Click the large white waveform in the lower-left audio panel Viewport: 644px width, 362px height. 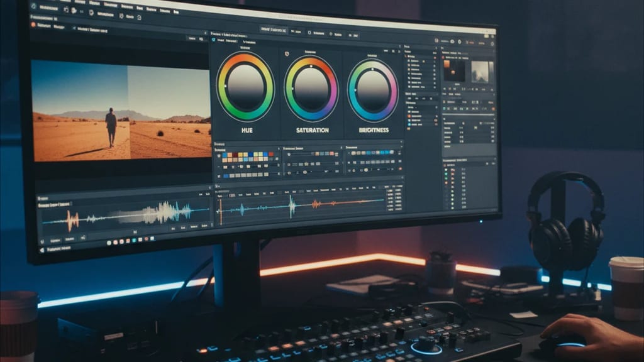click(164, 212)
